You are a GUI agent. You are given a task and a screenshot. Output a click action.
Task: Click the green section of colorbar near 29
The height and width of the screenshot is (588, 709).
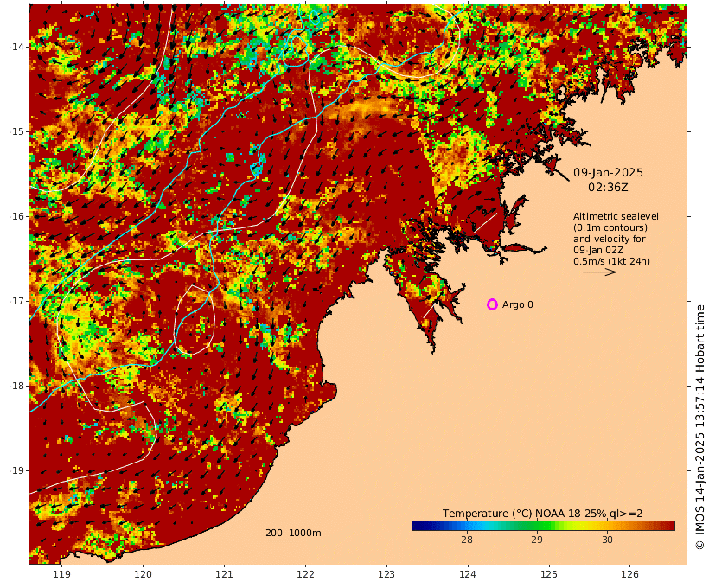(x=537, y=526)
